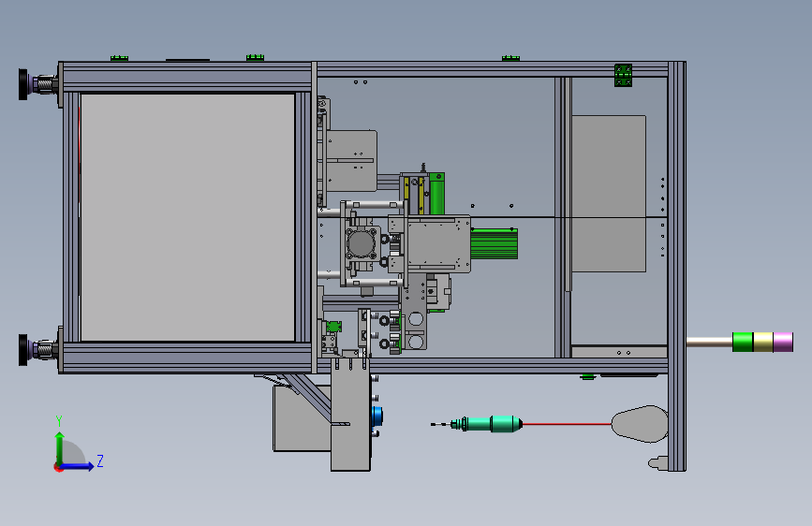Image resolution: width=812 pixels, height=526 pixels.
Task: Select the gray rectangular plate in right compartment
Action: 609,194
